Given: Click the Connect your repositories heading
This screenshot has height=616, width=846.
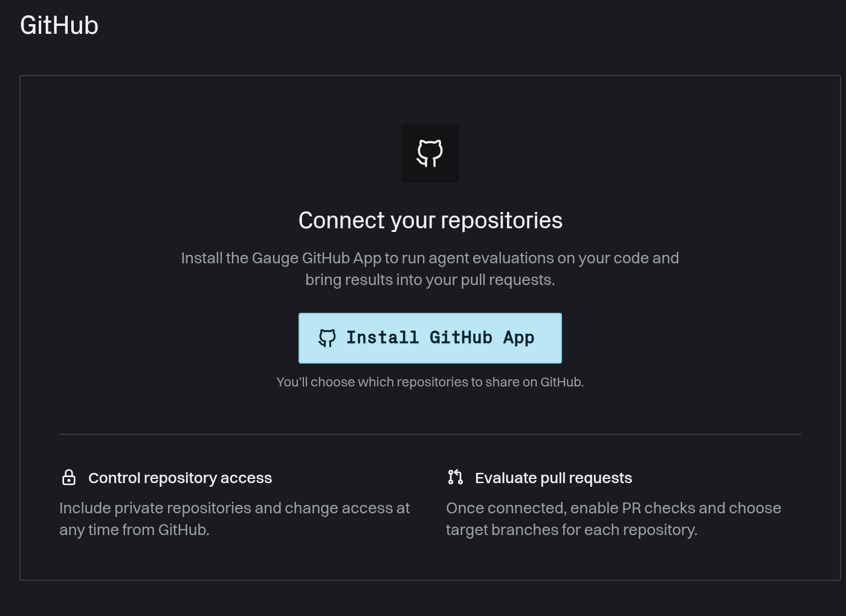Looking at the screenshot, I should click(x=430, y=220).
